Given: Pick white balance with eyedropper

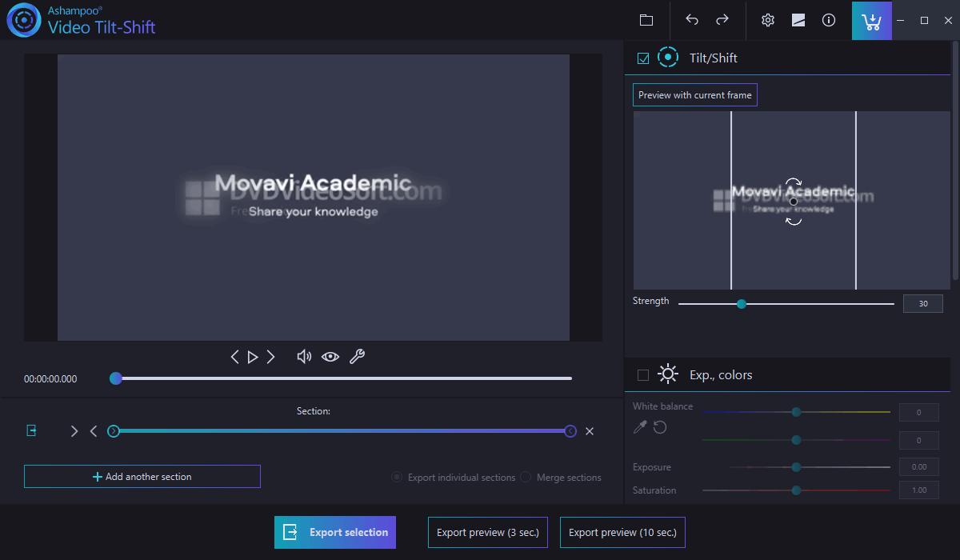Looking at the screenshot, I should [640, 427].
